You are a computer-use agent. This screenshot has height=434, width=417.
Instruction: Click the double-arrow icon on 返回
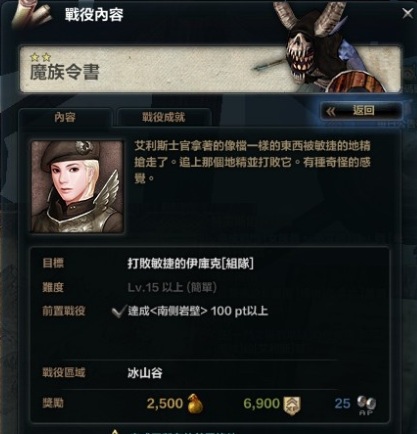331,111
